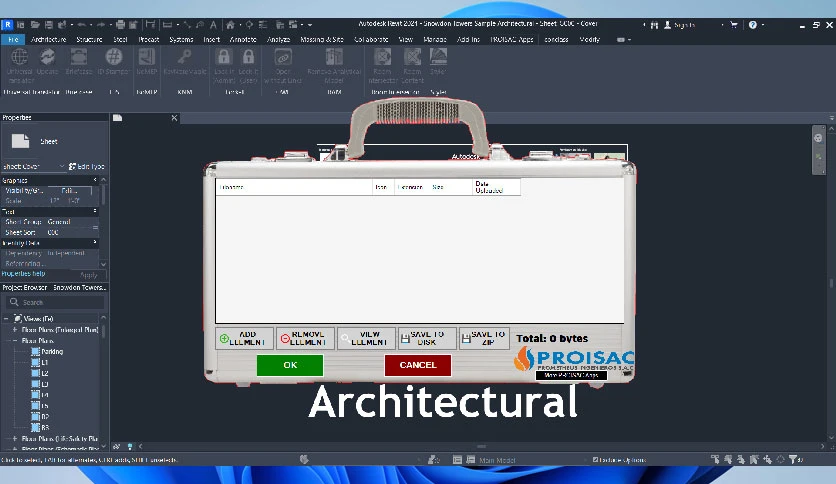Click the Visibility/Graphics Edit button
The height and width of the screenshot is (484, 836).
pyautogui.click(x=69, y=190)
